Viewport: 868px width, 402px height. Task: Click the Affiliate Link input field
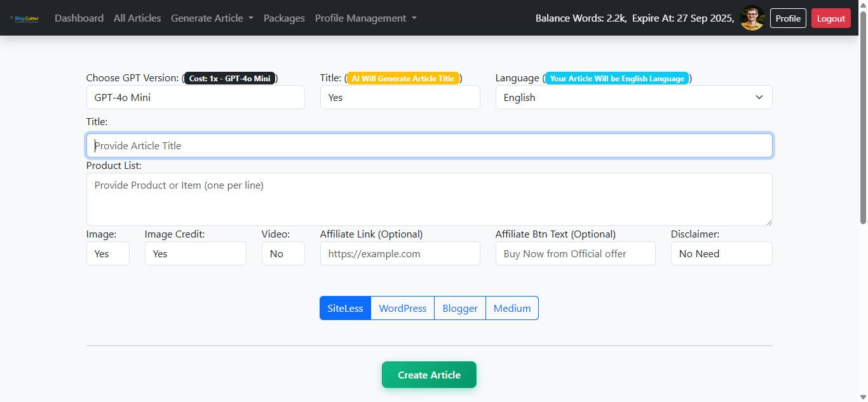point(400,253)
